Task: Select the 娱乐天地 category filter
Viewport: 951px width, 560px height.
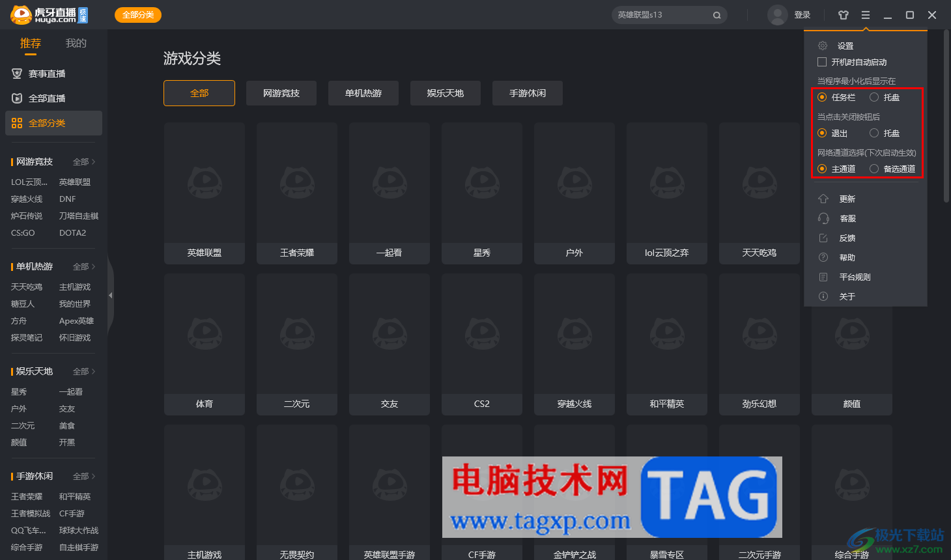Action: point(446,93)
